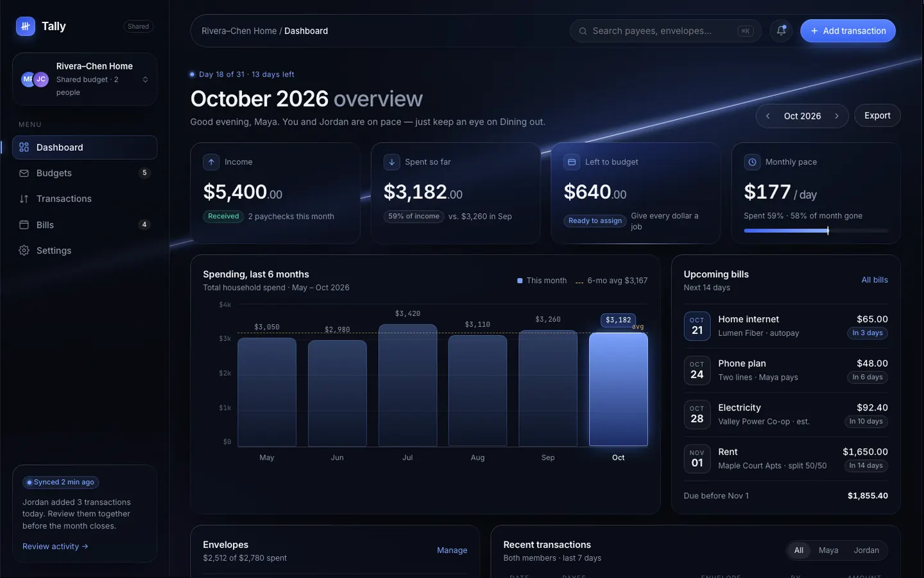
Task: Filter recent transactions by Jordan
Action: [866, 550]
